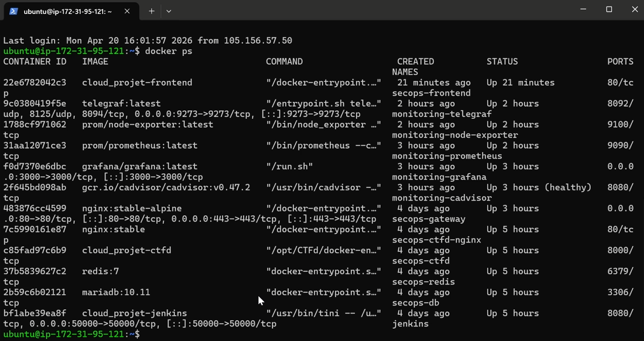Click the docker ps command text

pyautogui.click(x=169, y=51)
